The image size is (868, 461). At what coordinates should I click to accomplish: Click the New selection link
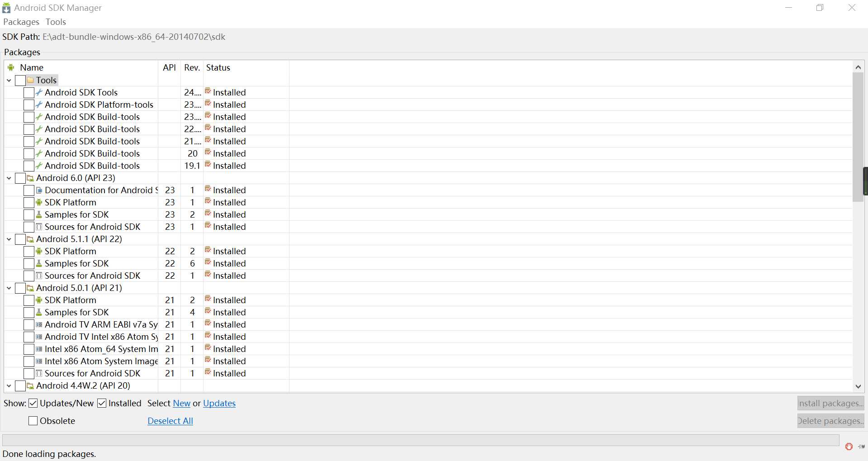[x=182, y=403]
